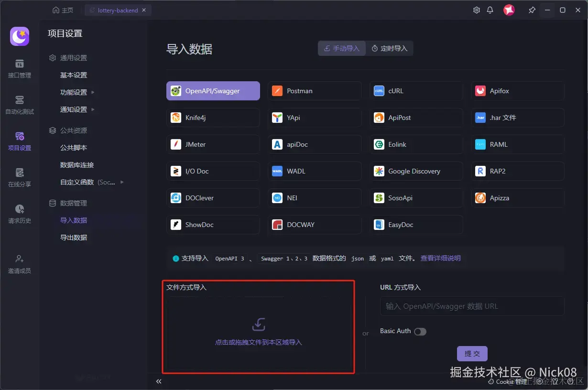Click 公共资源 section header
The image size is (588, 390).
point(68,130)
